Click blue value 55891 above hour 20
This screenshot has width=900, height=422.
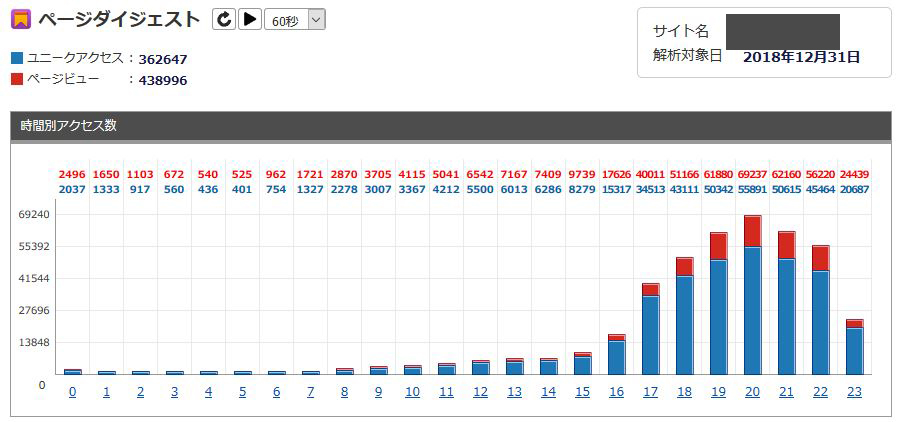tap(752, 189)
